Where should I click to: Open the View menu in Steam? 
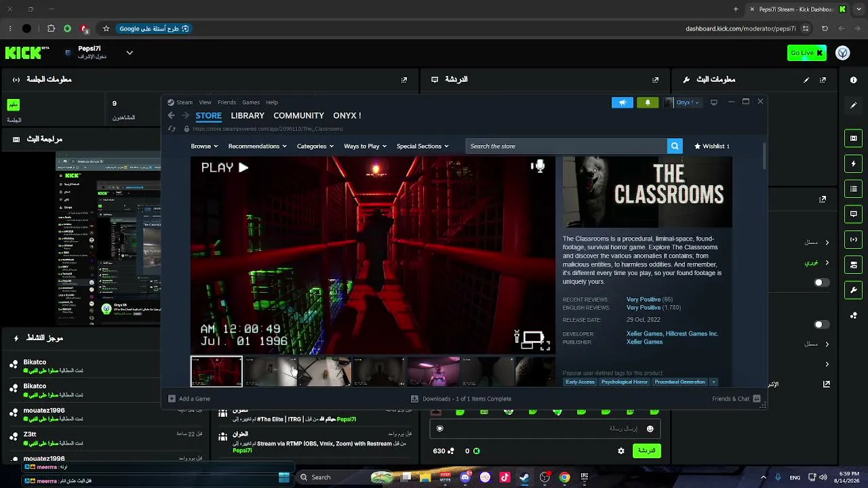205,102
